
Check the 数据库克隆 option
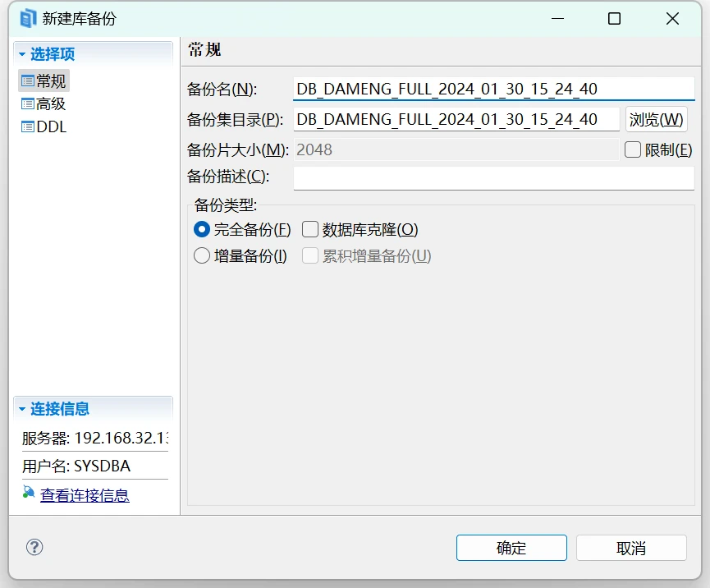(310, 229)
